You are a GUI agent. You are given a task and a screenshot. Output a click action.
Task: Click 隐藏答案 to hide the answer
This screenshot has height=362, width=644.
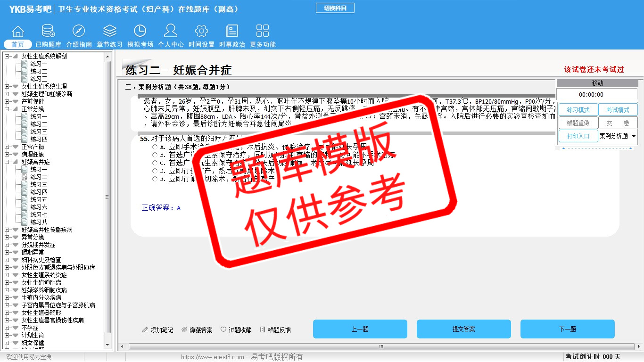pos(197,330)
